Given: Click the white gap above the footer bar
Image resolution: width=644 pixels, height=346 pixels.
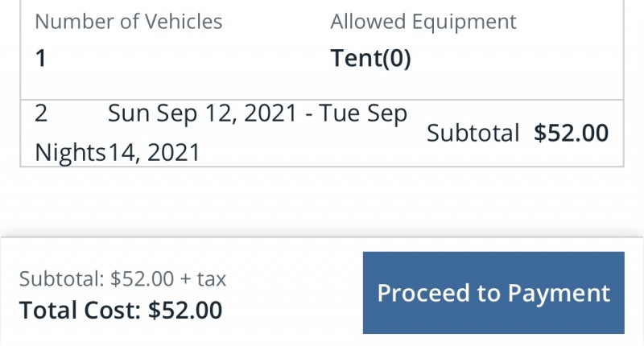Looking at the screenshot, I should coord(322,201).
